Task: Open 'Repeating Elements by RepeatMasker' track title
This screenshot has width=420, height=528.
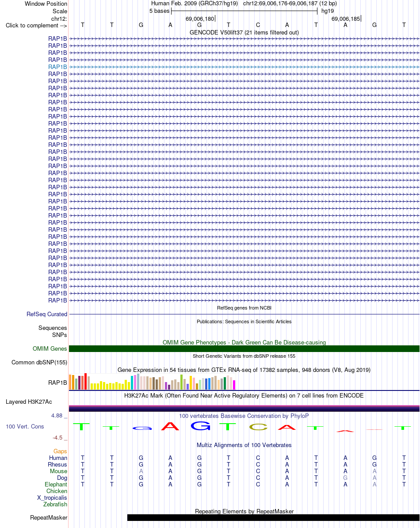Action: 244,512
